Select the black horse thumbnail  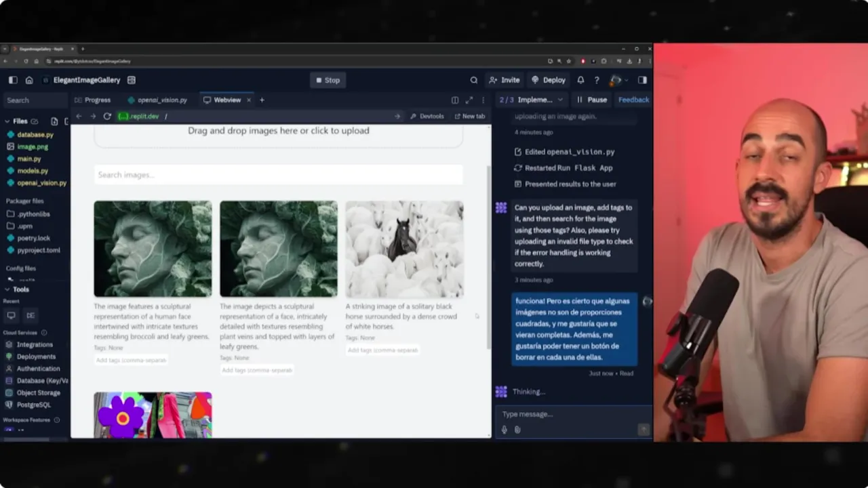(x=404, y=249)
